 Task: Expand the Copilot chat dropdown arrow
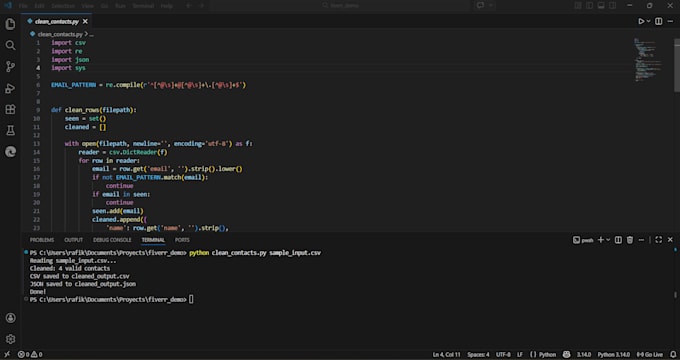pyautogui.click(x=491, y=6)
